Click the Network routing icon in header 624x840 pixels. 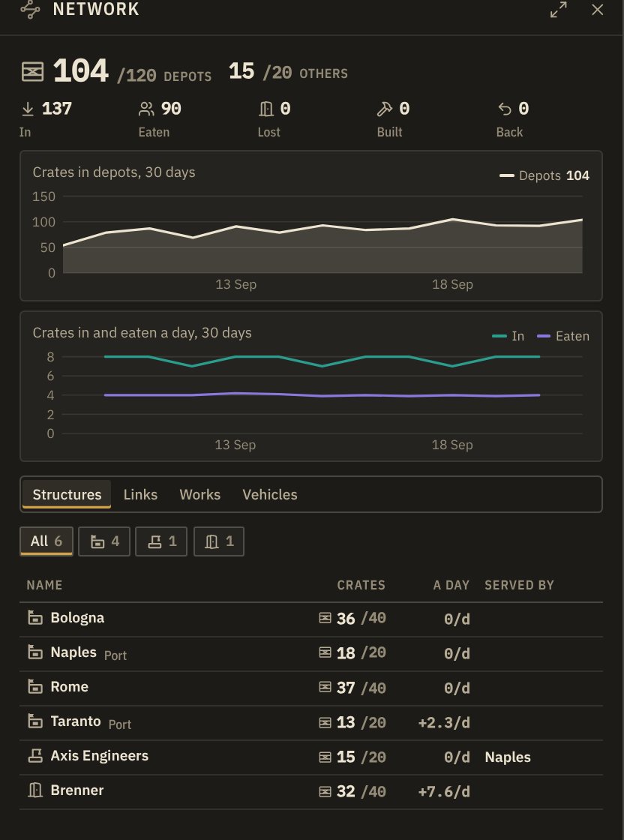(30, 10)
